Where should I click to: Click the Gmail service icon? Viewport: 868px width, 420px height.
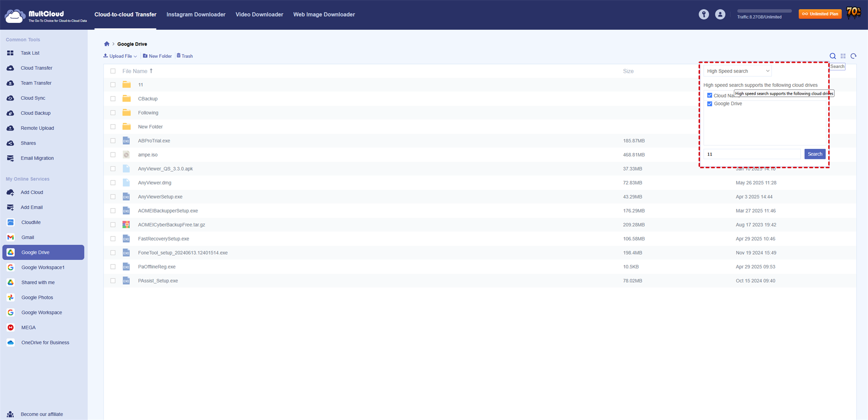10,237
